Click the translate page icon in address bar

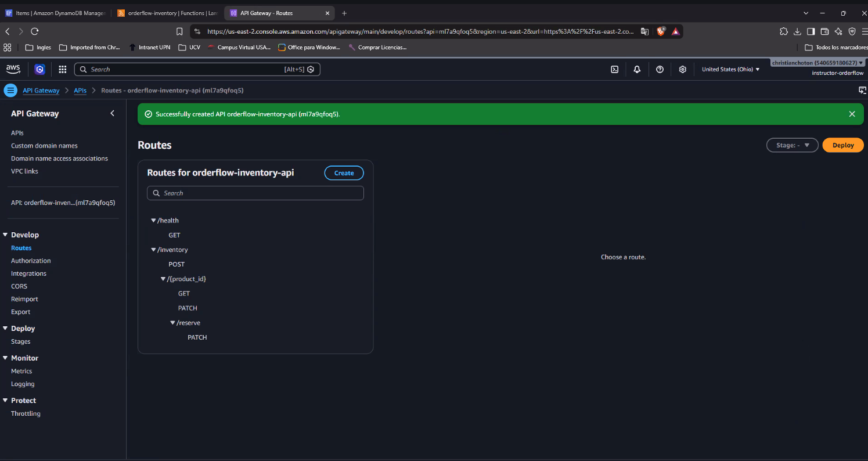pos(644,31)
